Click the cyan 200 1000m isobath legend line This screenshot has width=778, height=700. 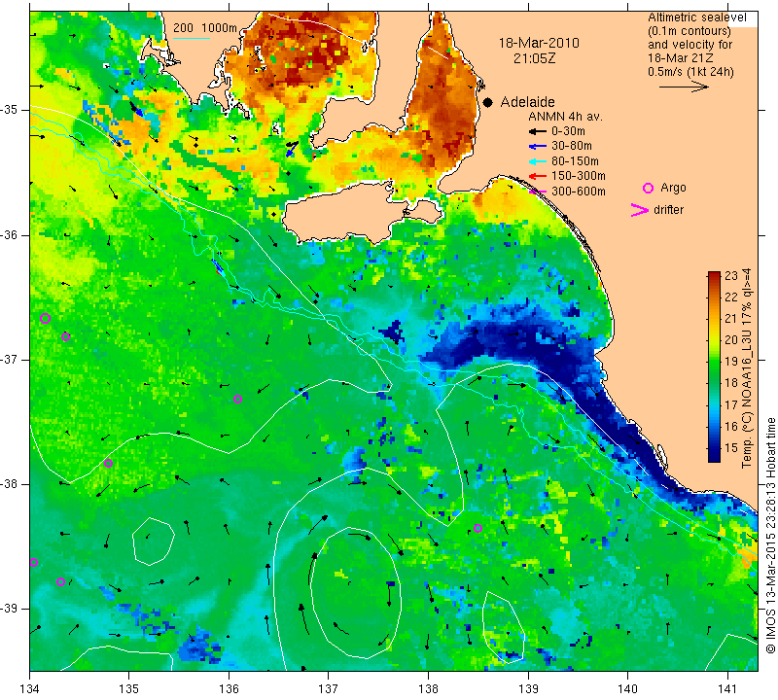(x=192, y=38)
